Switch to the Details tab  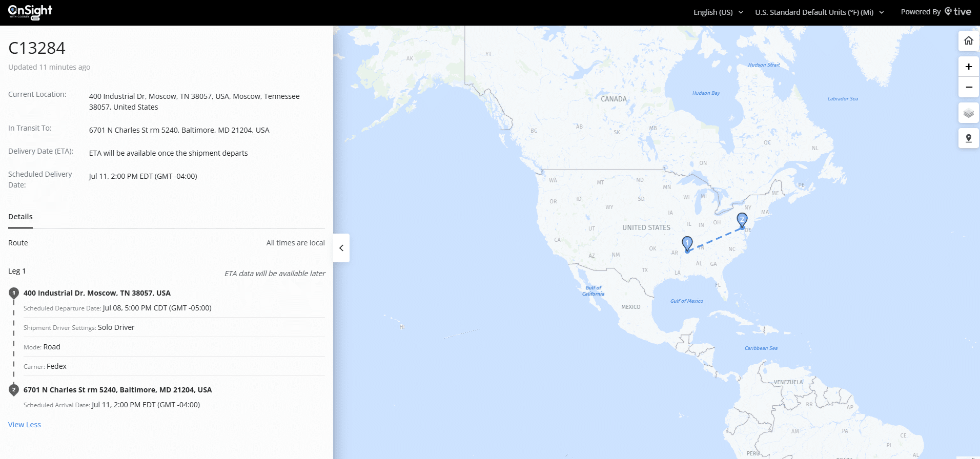coord(21,217)
